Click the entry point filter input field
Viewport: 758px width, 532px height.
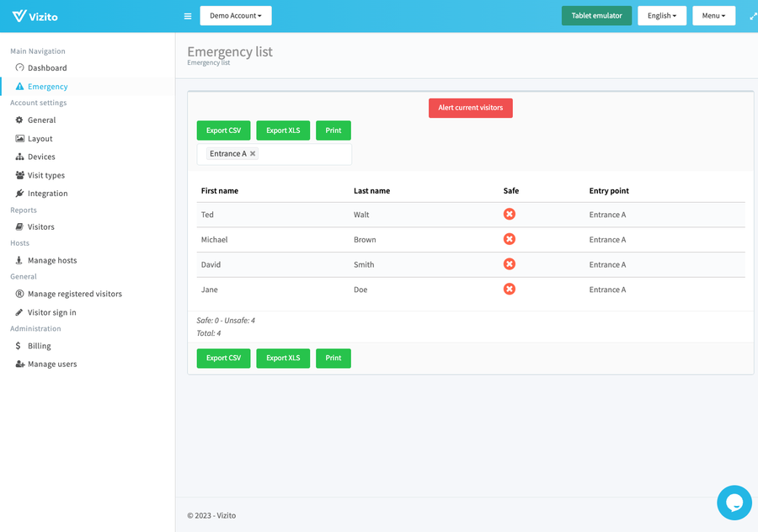tap(303, 154)
